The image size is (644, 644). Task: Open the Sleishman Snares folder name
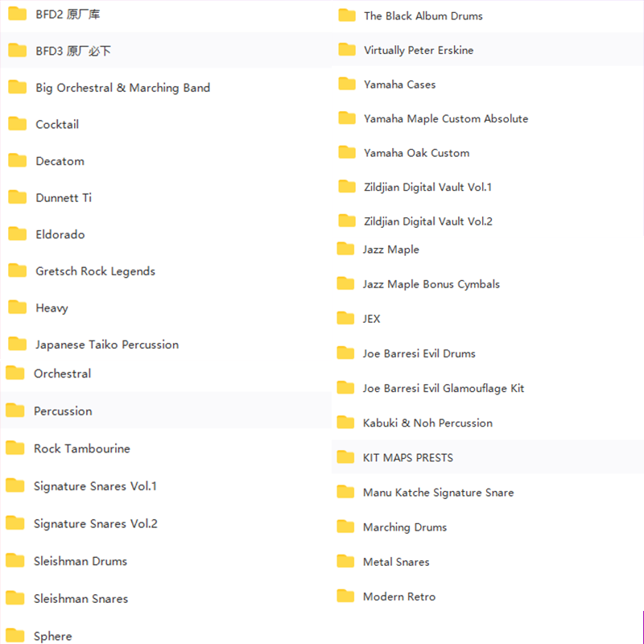81,599
